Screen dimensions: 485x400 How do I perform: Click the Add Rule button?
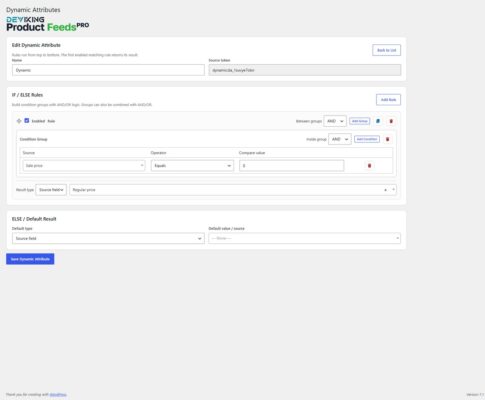(x=388, y=100)
